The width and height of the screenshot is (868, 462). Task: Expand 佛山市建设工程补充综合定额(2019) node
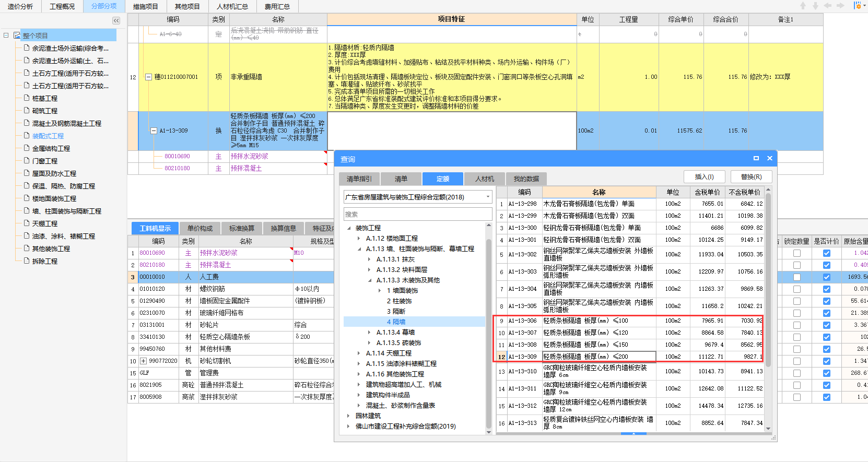pos(348,427)
